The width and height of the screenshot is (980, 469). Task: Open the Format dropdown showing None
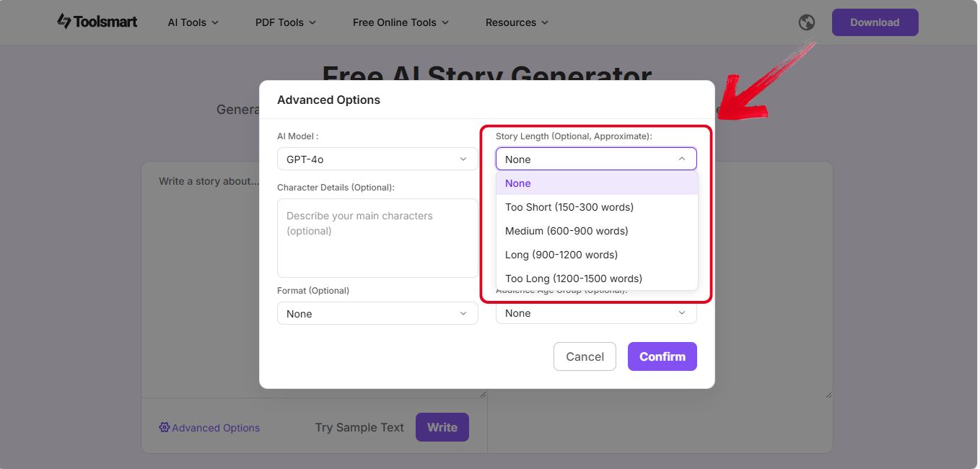point(377,313)
